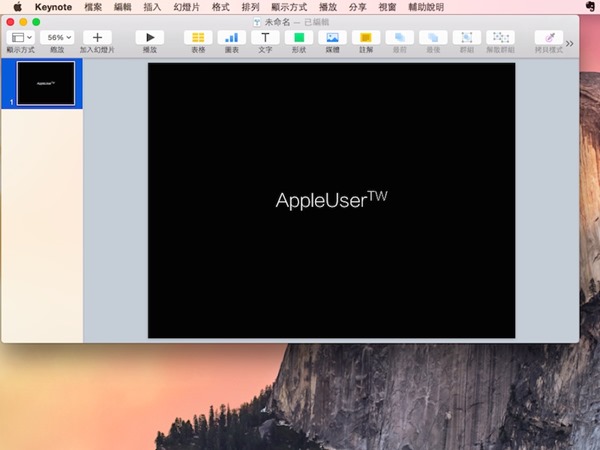Open the view mode (顯示方式) dropdown
The height and width of the screenshot is (450, 600).
pyautogui.click(x=21, y=37)
